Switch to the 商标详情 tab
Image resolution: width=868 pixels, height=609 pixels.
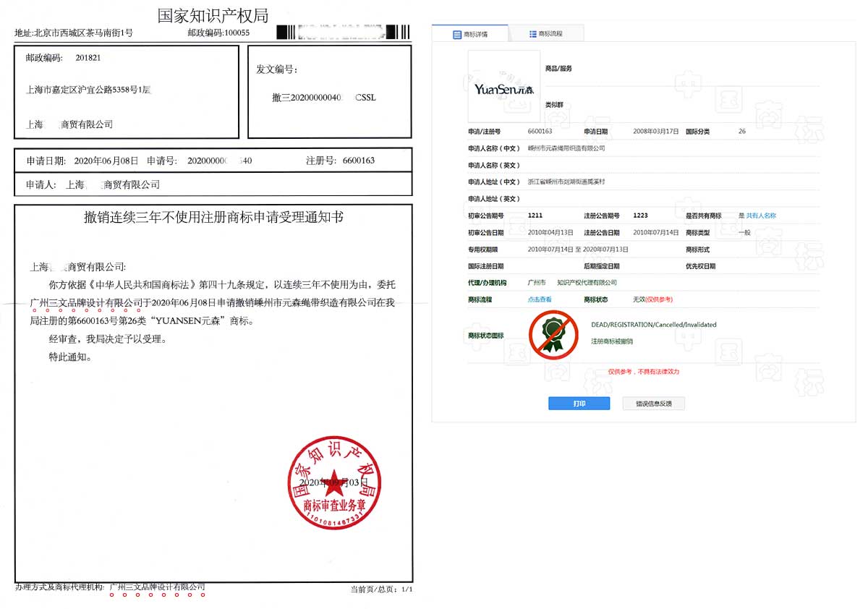[x=470, y=34]
